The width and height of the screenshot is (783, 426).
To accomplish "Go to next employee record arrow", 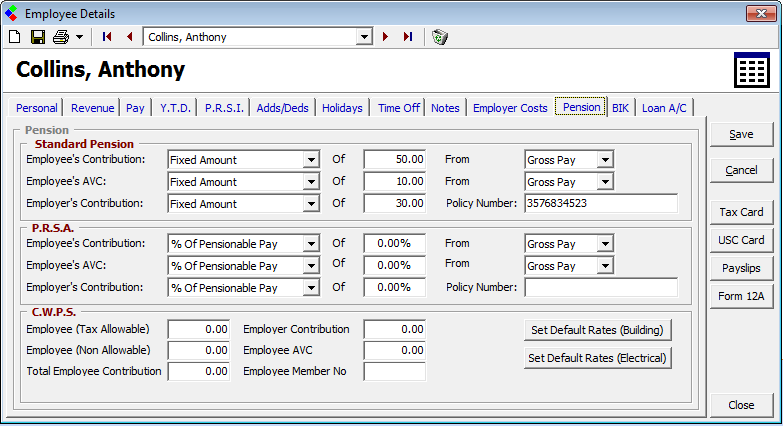I will click(x=386, y=37).
